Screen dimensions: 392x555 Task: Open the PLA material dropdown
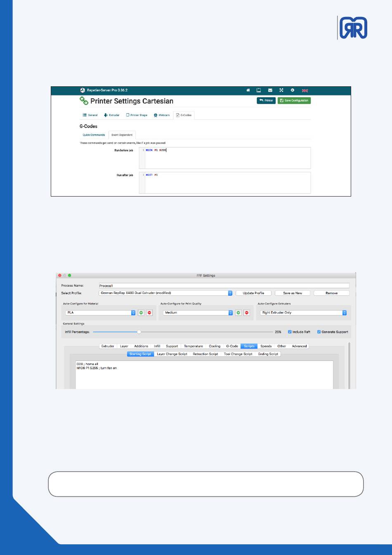pos(100,313)
